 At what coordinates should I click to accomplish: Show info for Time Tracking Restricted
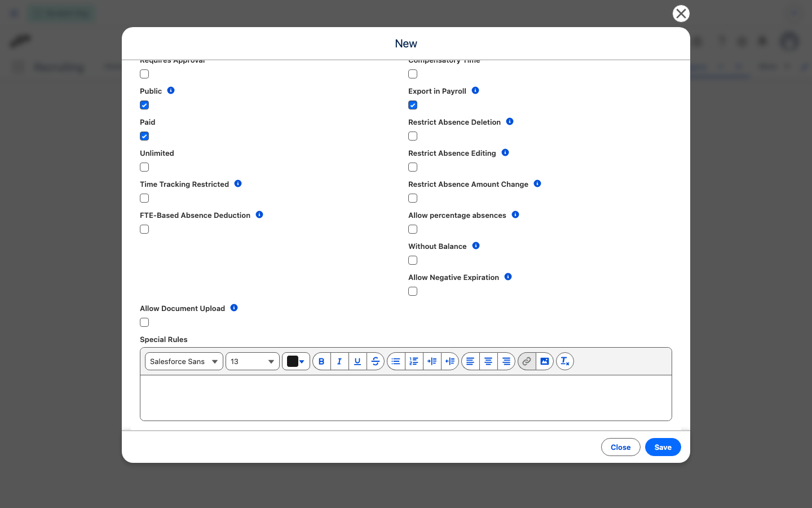coord(238,183)
